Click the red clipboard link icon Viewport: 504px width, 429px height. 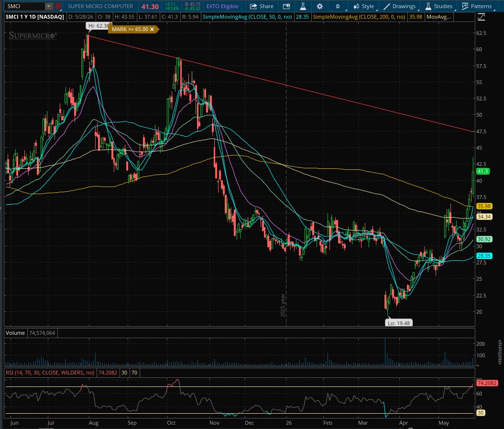coord(58,6)
